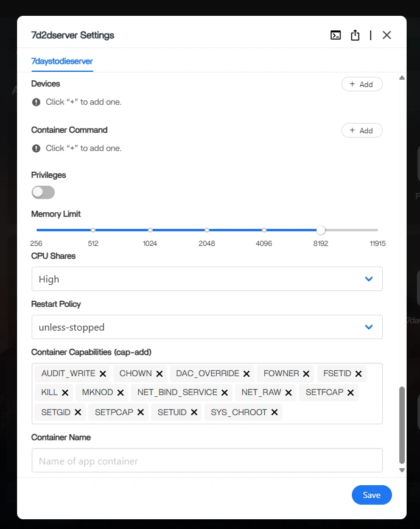Open the CPU Shares dropdown showing High
420x529 pixels.
coord(207,279)
